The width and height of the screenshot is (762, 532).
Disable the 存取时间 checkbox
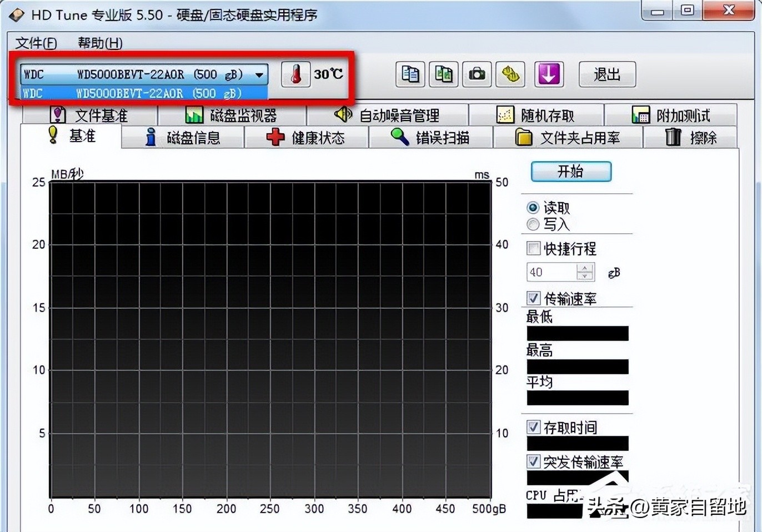click(x=534, y=428)
